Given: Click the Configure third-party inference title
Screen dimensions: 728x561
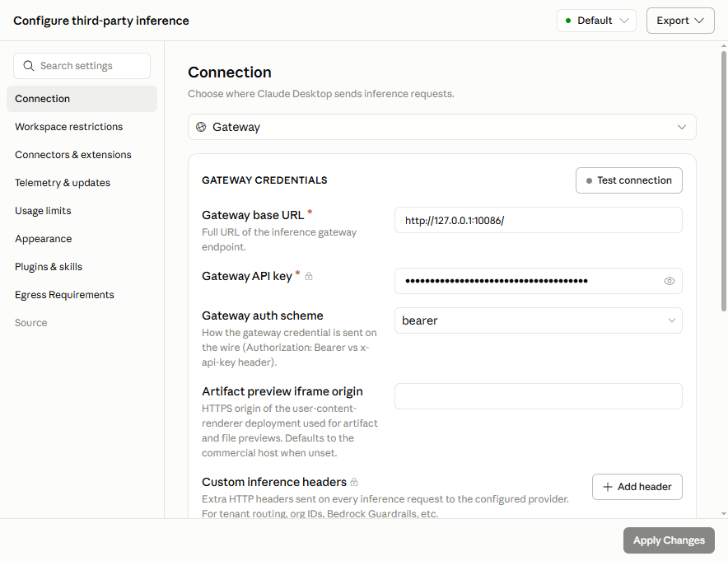Looking at the screenshot, I should pos(101,21).
